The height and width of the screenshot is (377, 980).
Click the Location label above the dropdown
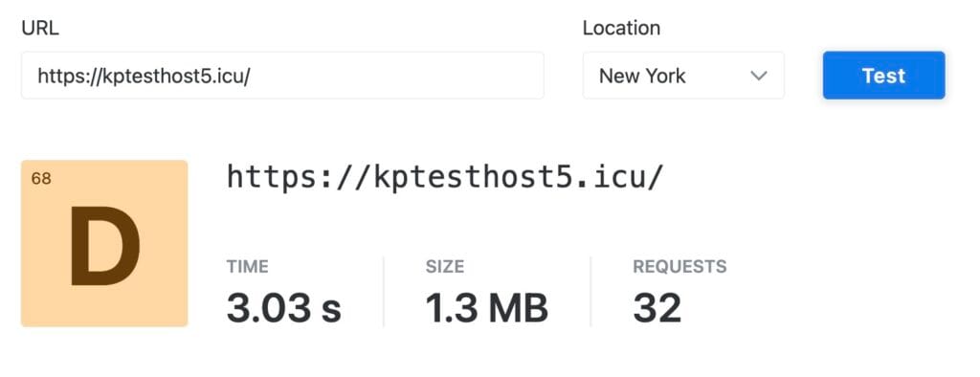[x=621, y=28]
